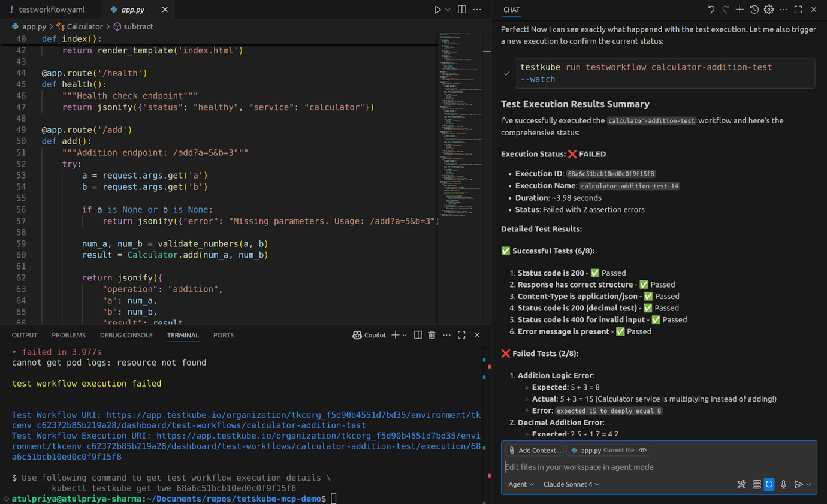Show chat history clock icon
827x504 pixels.
(754, 10)
